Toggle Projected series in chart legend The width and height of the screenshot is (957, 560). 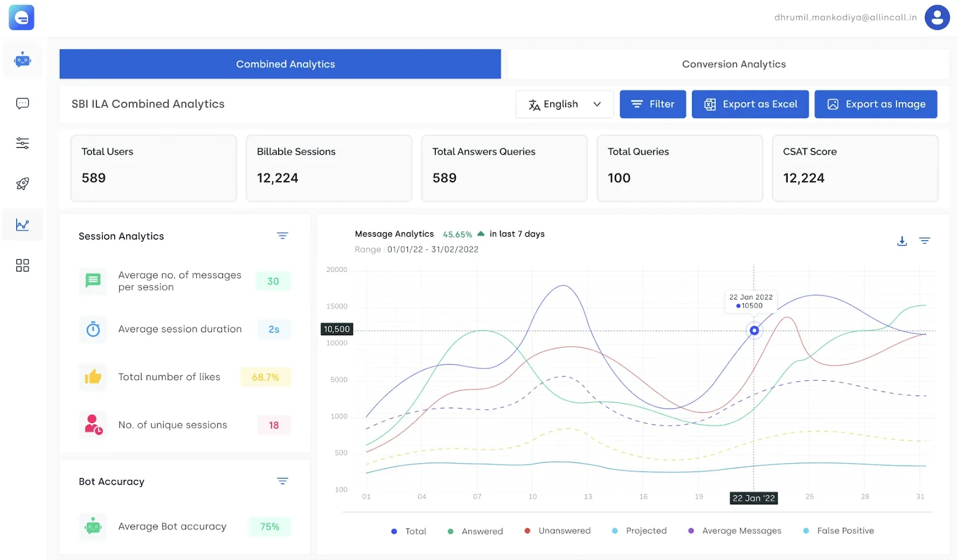(x=639, y=531)
